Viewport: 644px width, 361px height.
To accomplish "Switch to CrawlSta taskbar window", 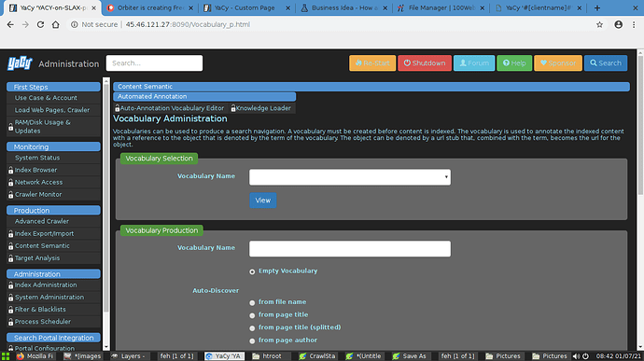I will tap(317, 356).
